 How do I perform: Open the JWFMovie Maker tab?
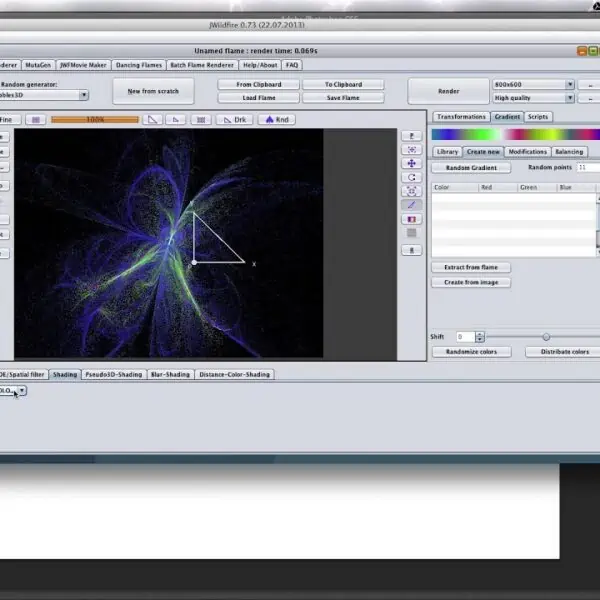tap(83, 65)
